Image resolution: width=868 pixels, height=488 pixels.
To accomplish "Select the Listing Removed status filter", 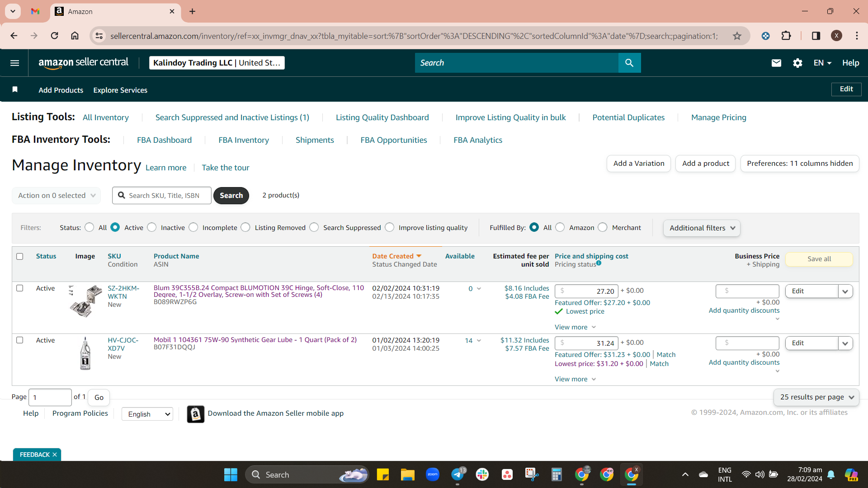I will (245, 227).
